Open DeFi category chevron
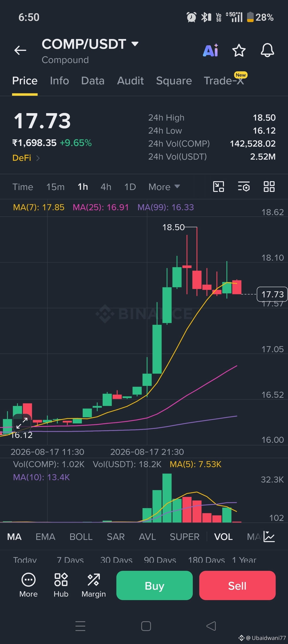The height and width of the screenshot is (644, 288). 38,158
